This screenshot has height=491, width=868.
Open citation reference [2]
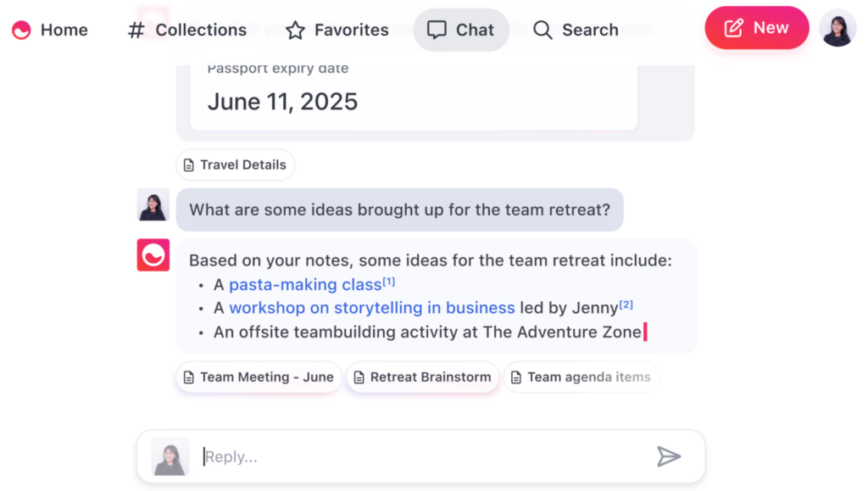point(626,304)
